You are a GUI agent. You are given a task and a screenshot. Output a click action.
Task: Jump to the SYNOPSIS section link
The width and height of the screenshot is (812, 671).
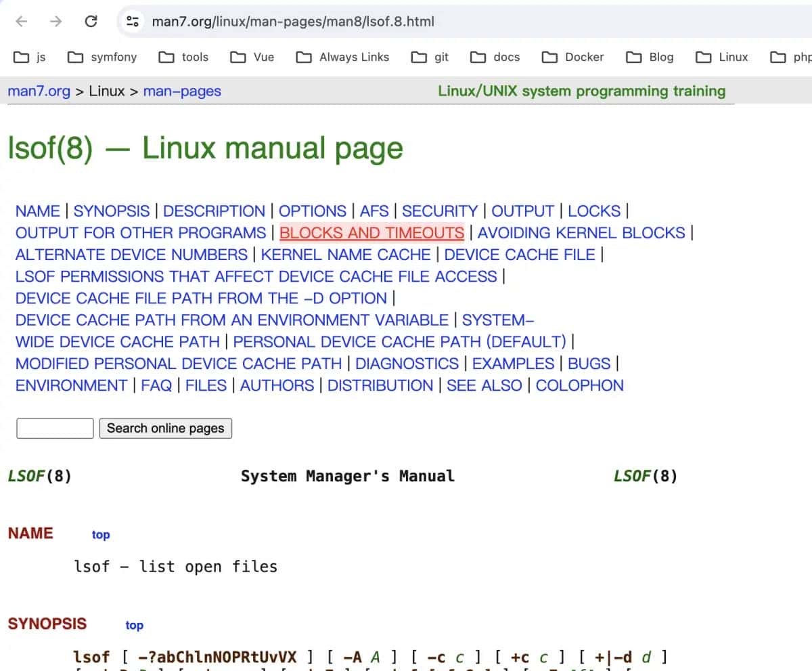[x=112, y=211]
